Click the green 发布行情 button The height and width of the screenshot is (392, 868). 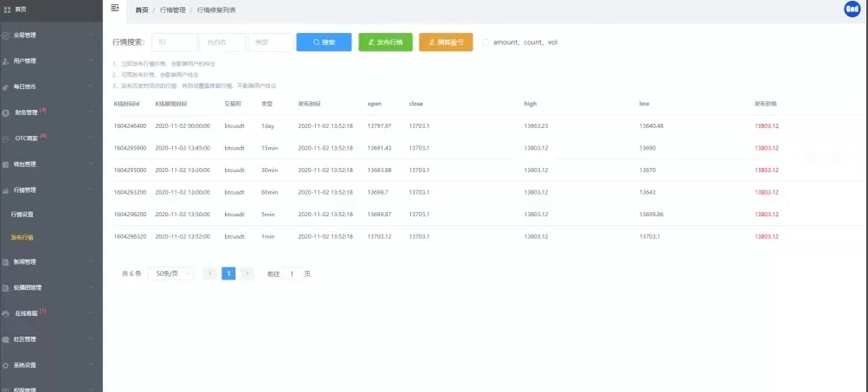(x=385, y=42)
